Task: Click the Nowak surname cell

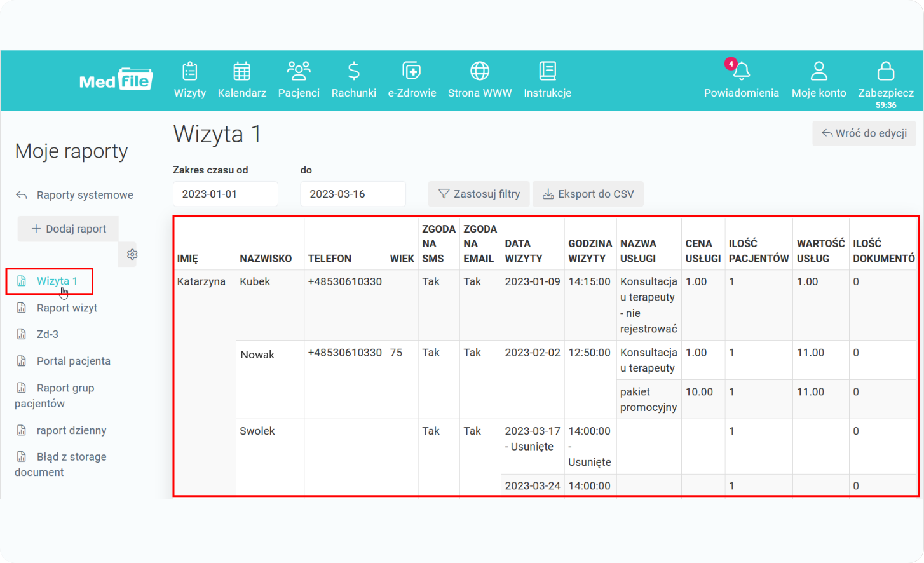Action: pyautogui.click(x=257, y=355)
